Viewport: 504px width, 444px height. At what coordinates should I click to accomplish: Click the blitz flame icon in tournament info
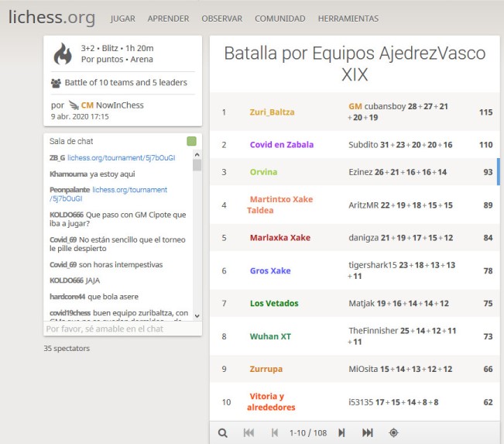[62, 54]
